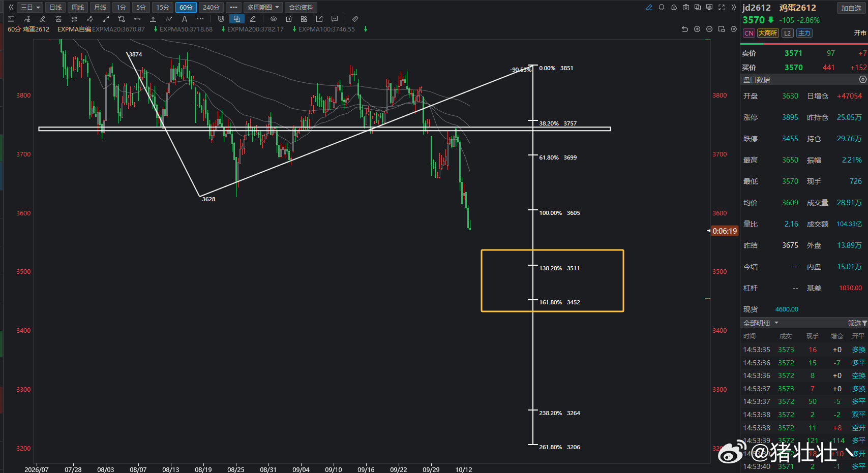868x473 pixels.
Task: Open chart settings hexagon icon
Action: coord(734,29)
